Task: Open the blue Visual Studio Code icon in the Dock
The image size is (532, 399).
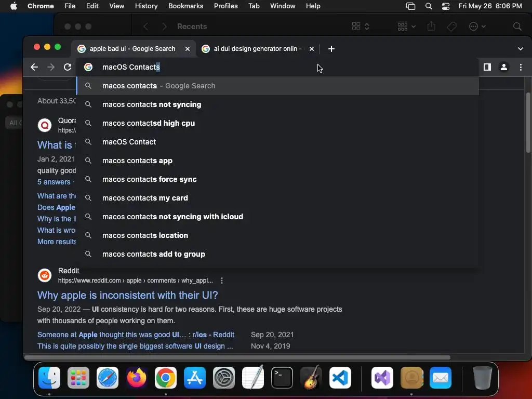Action: (340, 378)
